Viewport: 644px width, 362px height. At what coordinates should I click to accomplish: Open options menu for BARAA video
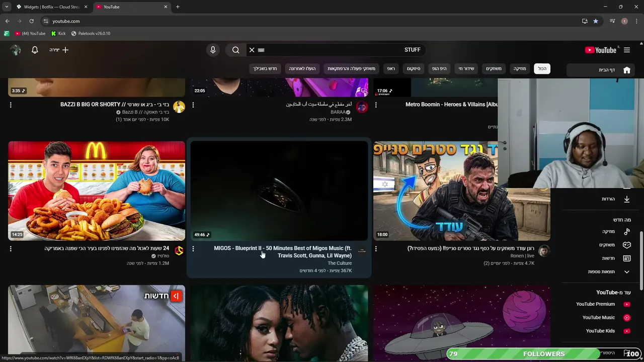tap(193, 105)
